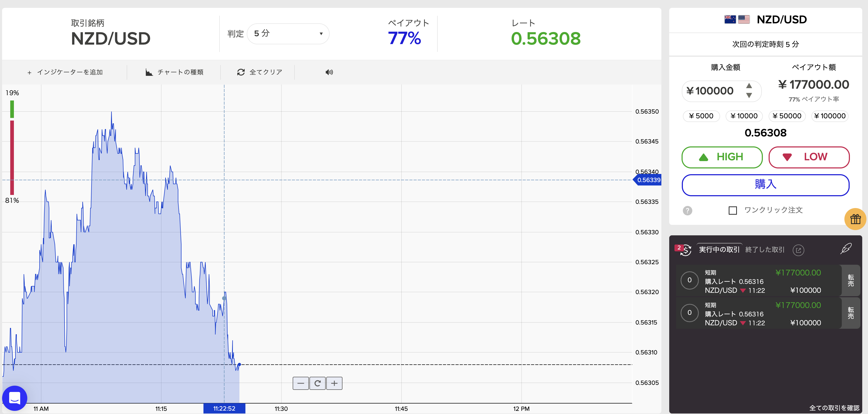This screenshot has height=414, width=868.
Task: Click the feather quill icon in trades panel
Action: [846, 249]
